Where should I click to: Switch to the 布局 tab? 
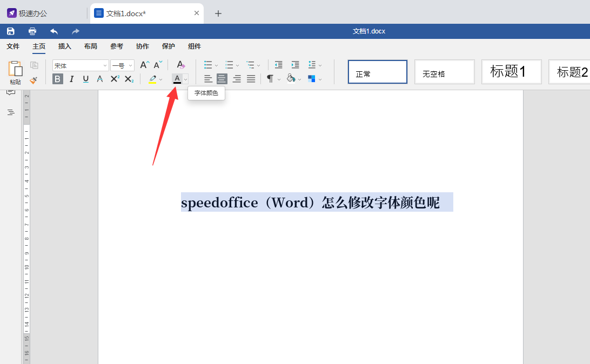click(x=91, y=46)
